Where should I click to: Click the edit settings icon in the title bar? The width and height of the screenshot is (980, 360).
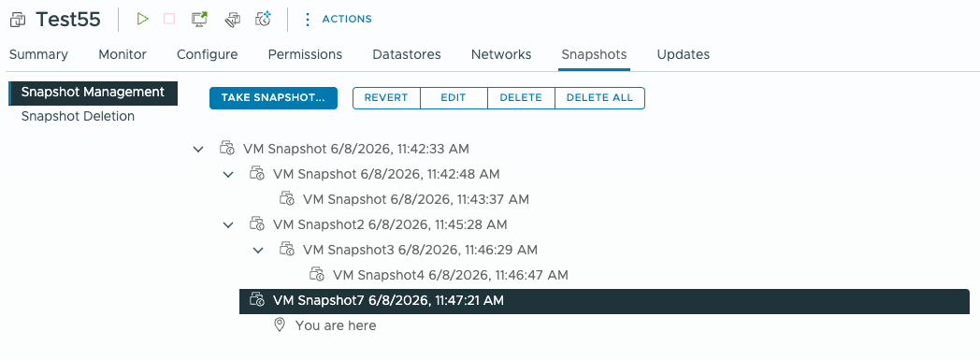233,20
